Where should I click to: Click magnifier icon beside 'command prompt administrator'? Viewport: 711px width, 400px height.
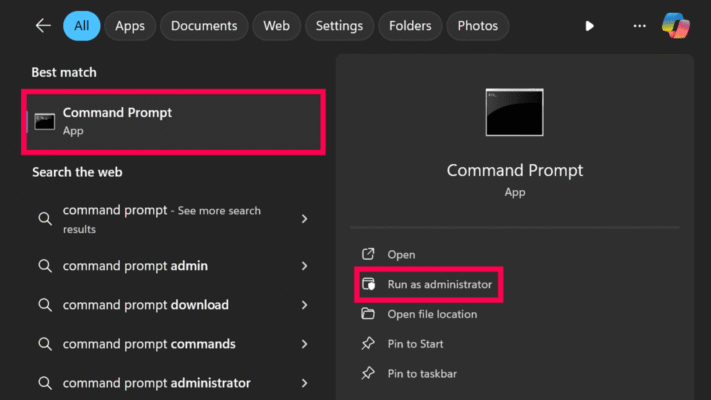(45, 383)
